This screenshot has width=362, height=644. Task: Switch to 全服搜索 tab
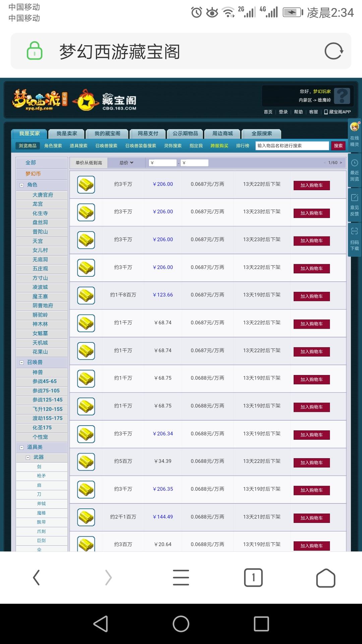tap(262, 133)
